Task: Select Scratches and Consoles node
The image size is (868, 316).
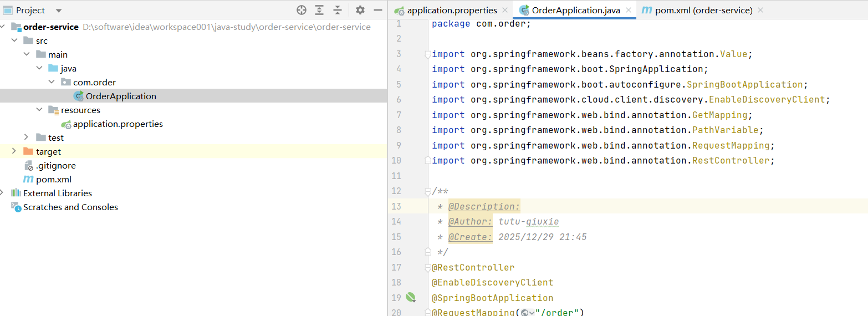Action: click(x=193, y=207)
